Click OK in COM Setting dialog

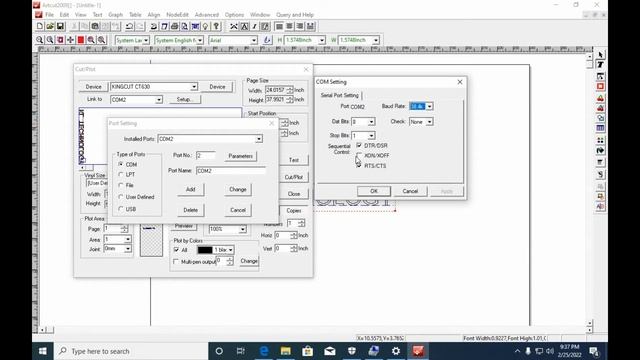[374, 191]
